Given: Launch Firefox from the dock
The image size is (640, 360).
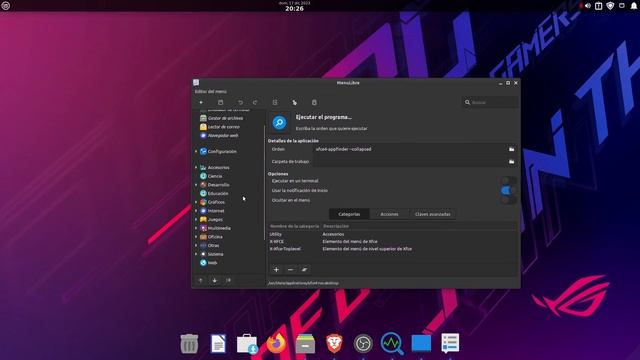Looking at the screenshot, I should pyautogui.click(x=276, y=343).
